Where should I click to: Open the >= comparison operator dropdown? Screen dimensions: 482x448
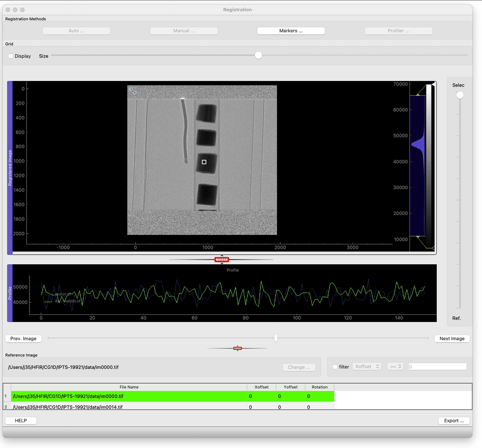[x=395, y=367]
